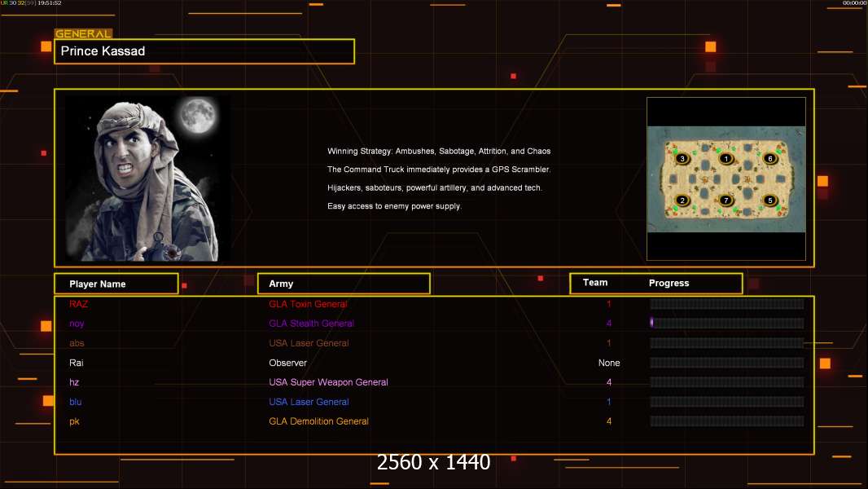Viewport: 868px width, 489px height.
Task: Click start position 5 on the map
Action: (x=769, y=200)
